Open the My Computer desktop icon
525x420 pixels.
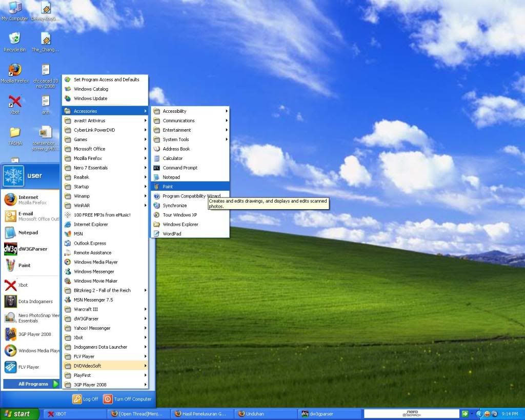pyautogui.click(x=15, y=10)
